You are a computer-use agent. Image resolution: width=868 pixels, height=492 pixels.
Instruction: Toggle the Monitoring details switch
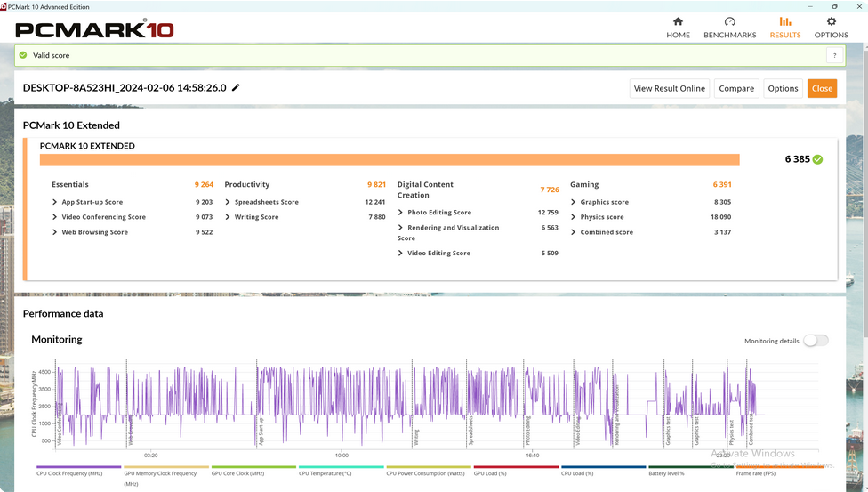[815, 341]
